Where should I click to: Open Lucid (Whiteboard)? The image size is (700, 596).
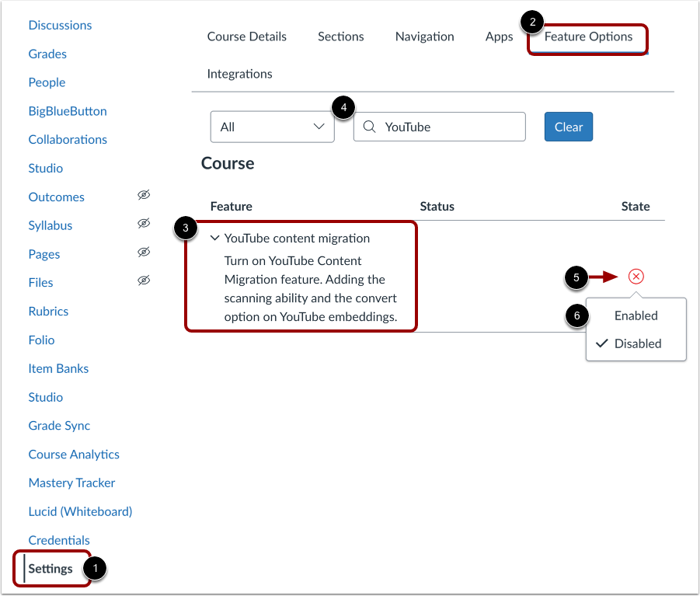point(80,511)
